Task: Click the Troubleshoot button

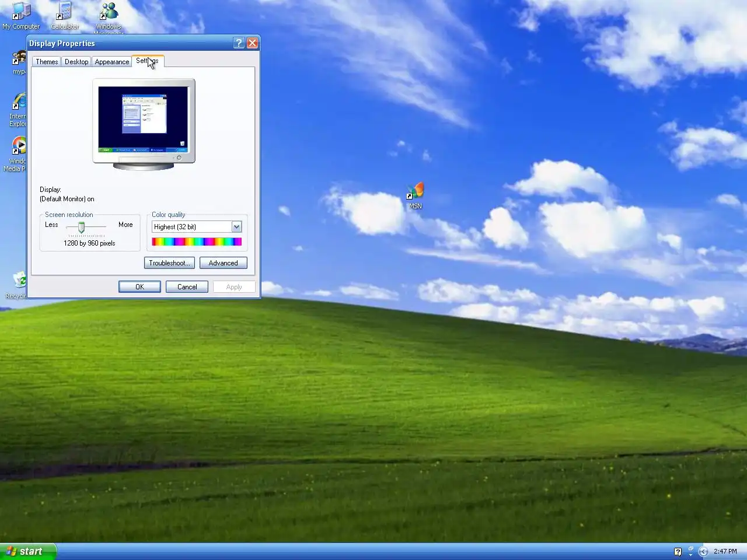Action: coord(169,263)
